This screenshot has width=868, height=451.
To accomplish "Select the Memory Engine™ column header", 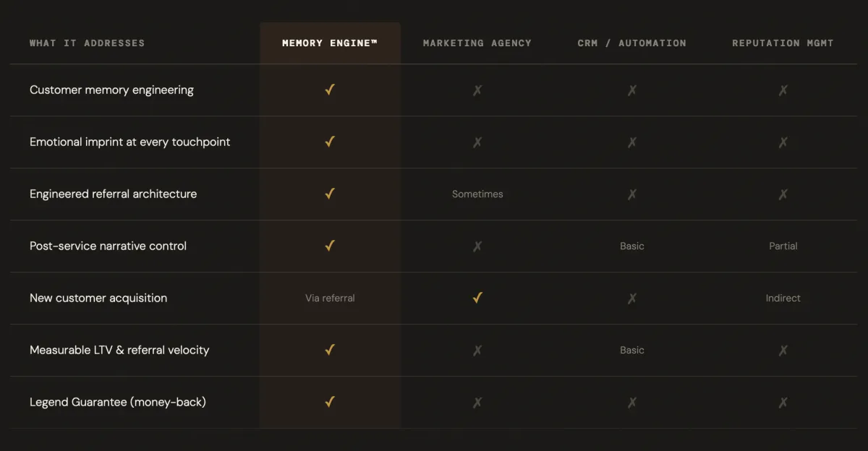I will (x=330, y=43).
